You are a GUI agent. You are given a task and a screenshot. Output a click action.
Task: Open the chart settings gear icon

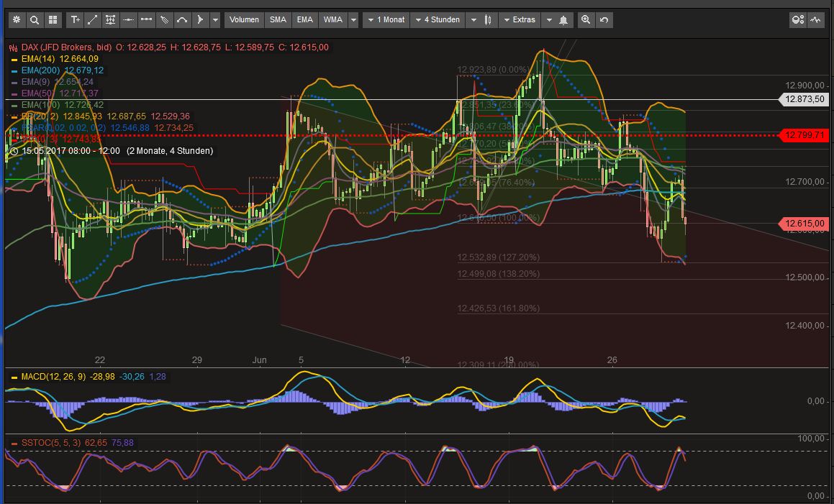16,19
